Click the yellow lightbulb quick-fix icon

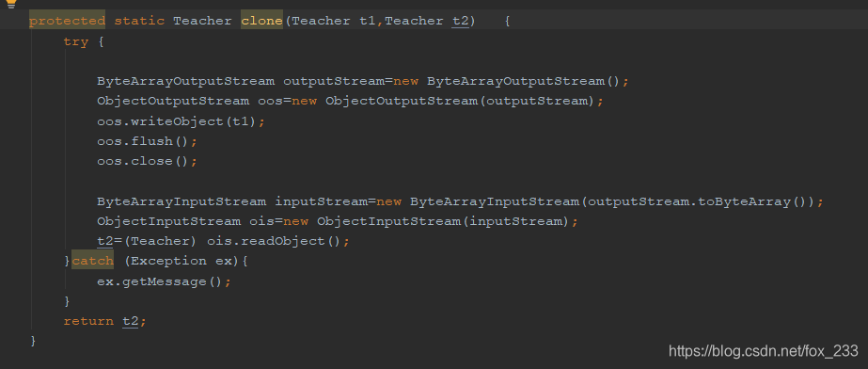[10, 4]
